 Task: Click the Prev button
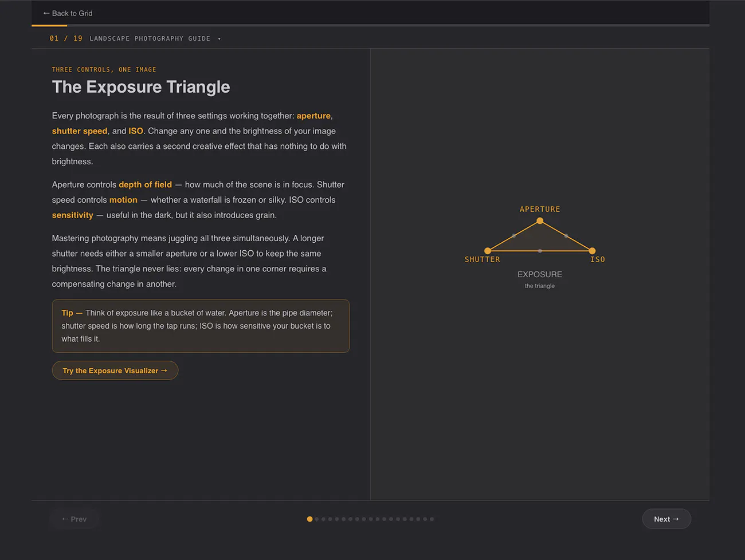click(74, 519)
